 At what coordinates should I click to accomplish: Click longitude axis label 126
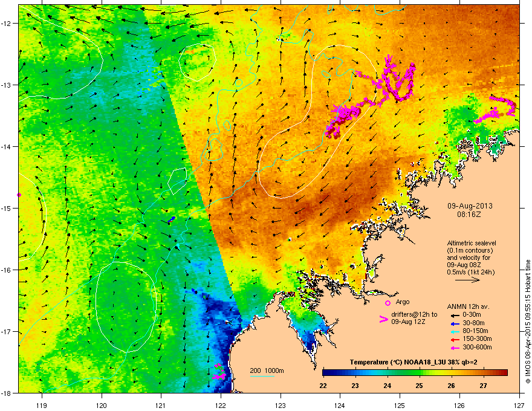tap(459, 406)
